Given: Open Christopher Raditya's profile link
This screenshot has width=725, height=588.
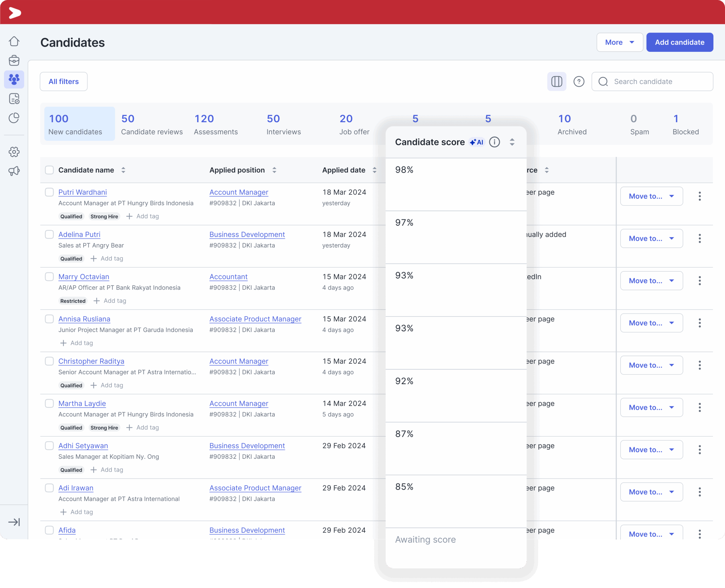Looking at the screenshot, I should point(91,361).
